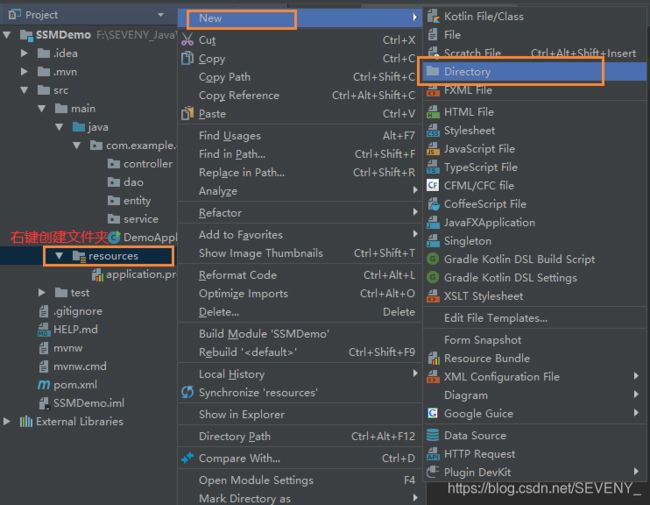650x505 pixels.
Task: Click the Maven pom.xml icon
Action: [x=44, y=385]
